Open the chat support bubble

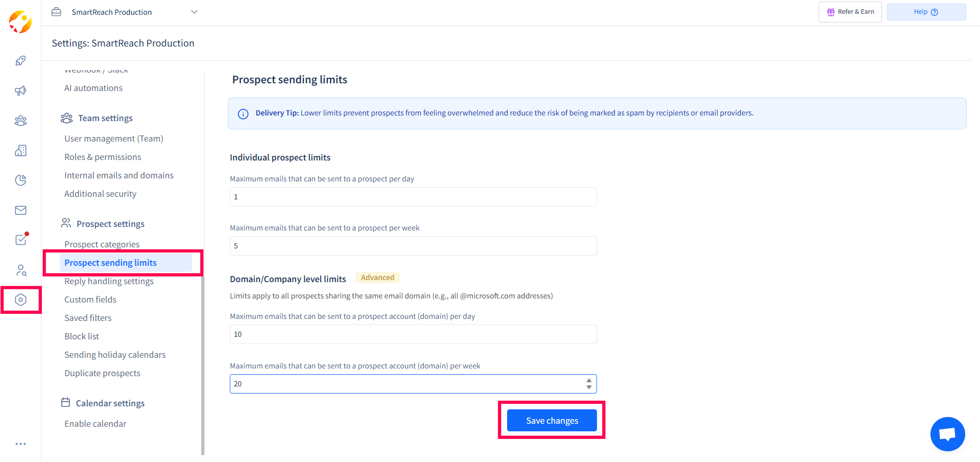[947, 434]
